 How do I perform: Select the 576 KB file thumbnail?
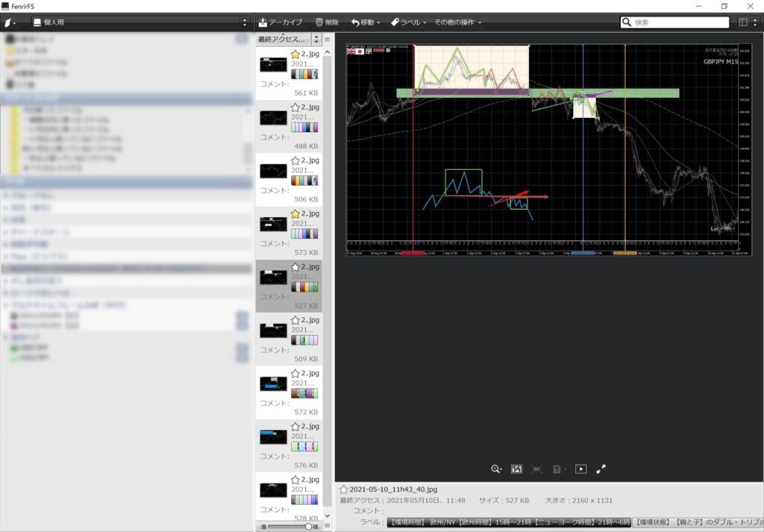tap(273, 436)
